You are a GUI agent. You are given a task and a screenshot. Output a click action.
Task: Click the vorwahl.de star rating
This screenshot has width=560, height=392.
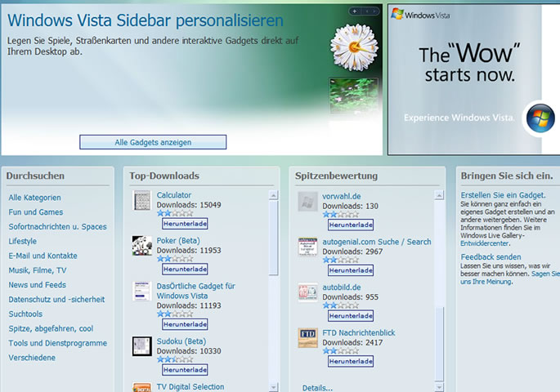pos(341,214)
